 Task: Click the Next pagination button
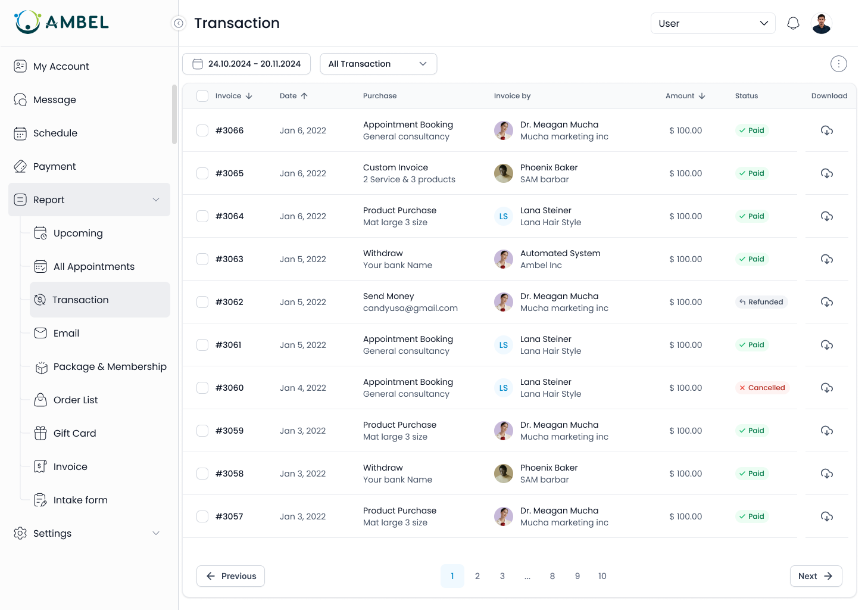816,576
